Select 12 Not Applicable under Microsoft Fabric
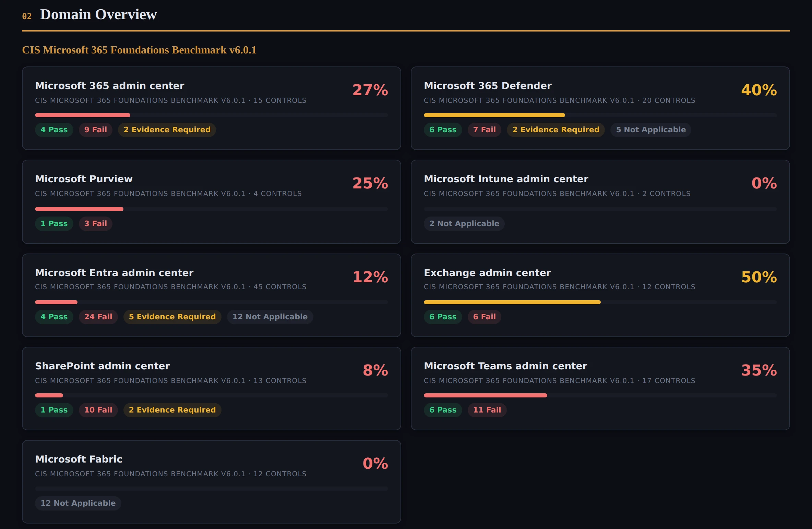The height and width of the screenshot is (529, 812). point(78,503)
